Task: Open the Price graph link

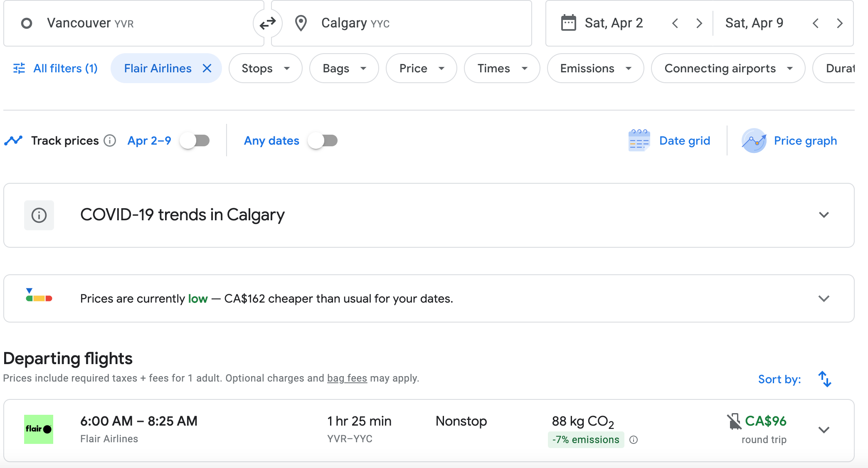Action: [x=805, y=141]
